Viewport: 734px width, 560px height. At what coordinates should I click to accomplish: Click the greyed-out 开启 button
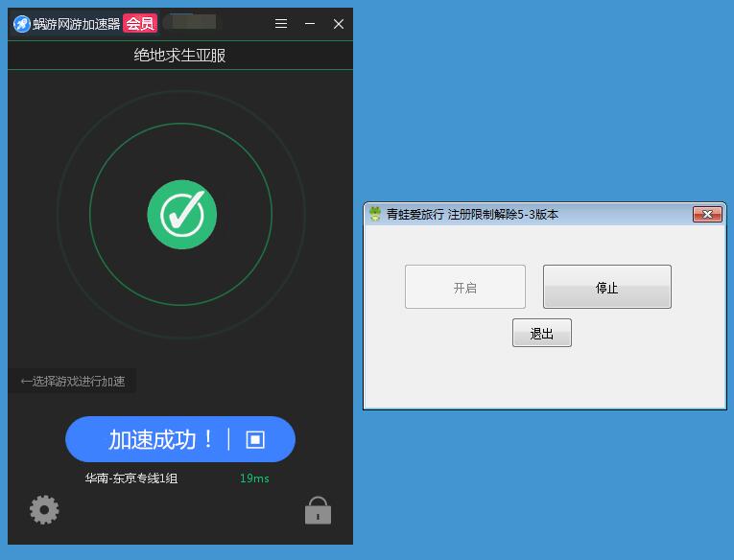[x=465, y=287]
